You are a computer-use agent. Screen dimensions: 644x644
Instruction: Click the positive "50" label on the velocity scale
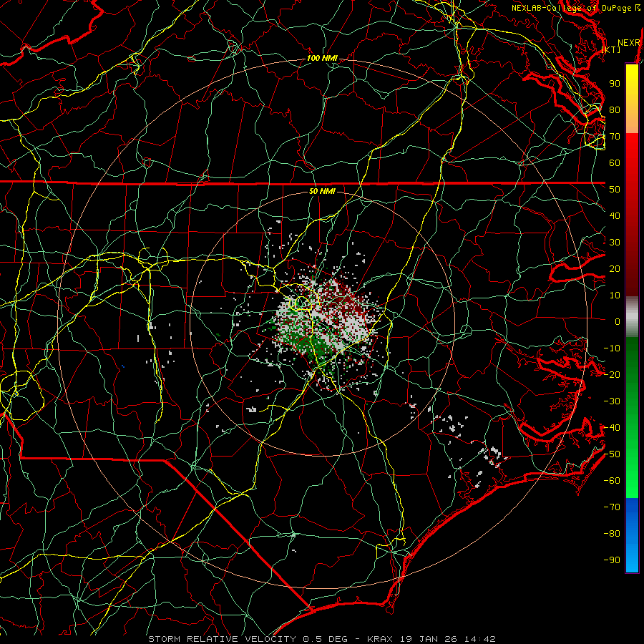[x=615, y=190]
